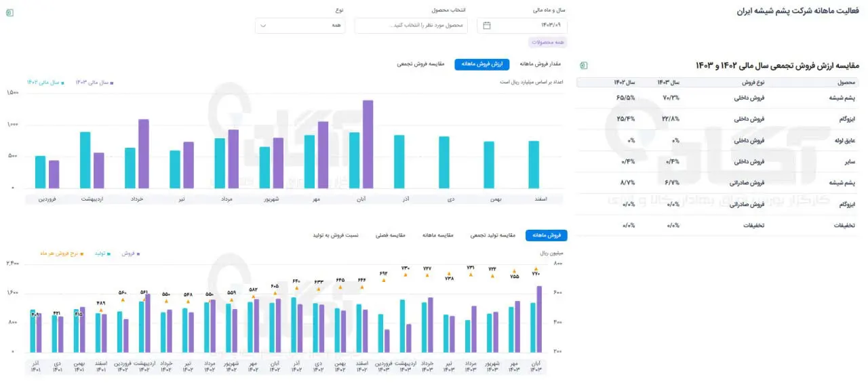This screenshot has height=385, width=868.
Task: Open the مقایسه فروش تجمعی tab
Action: coord(421,64)
